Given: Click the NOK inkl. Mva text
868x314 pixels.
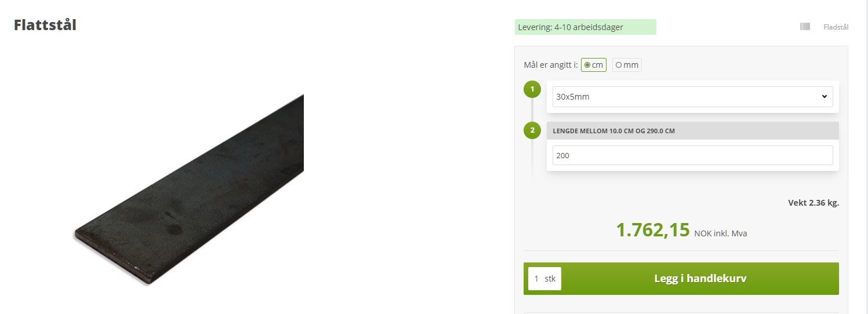Looking at the screenshot, I should coord(721,234).
